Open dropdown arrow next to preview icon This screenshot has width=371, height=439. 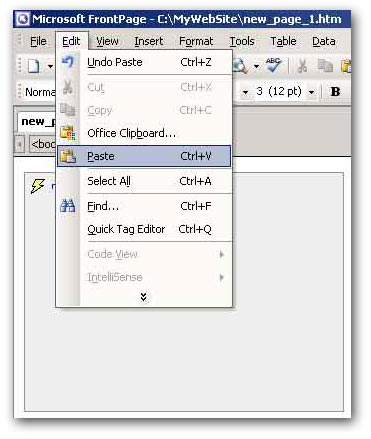coord(256,66)
